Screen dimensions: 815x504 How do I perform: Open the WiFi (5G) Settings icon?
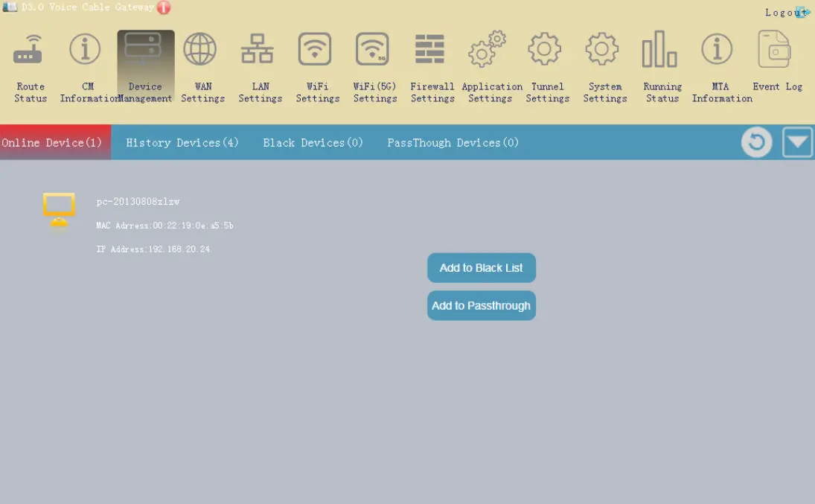point(372,49)
